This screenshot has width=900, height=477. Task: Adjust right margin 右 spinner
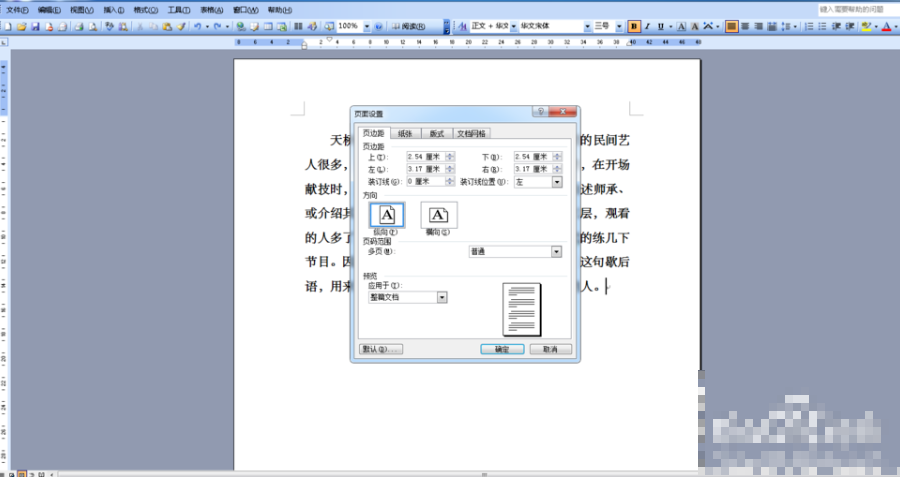[557, 169]
